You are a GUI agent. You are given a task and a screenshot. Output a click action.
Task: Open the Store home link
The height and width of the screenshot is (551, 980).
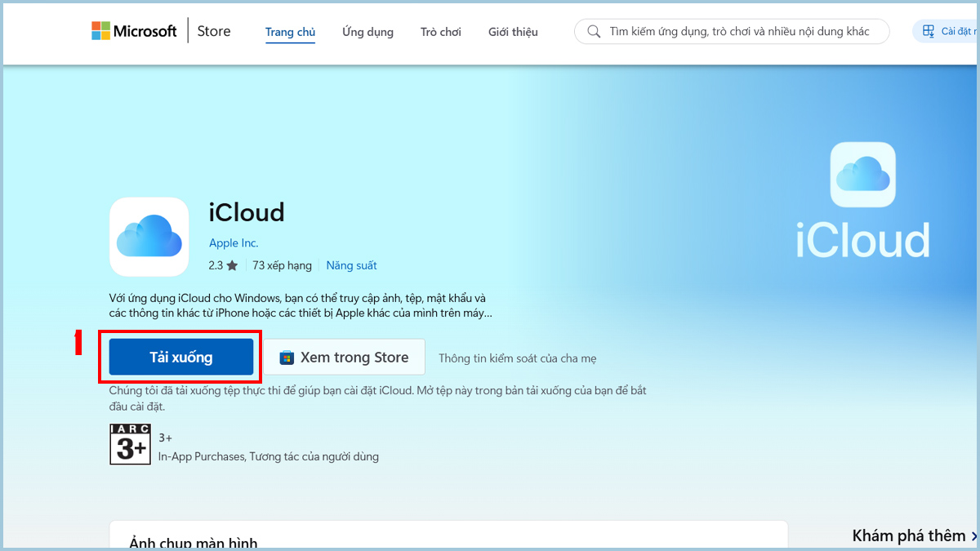tap(214, 32)
